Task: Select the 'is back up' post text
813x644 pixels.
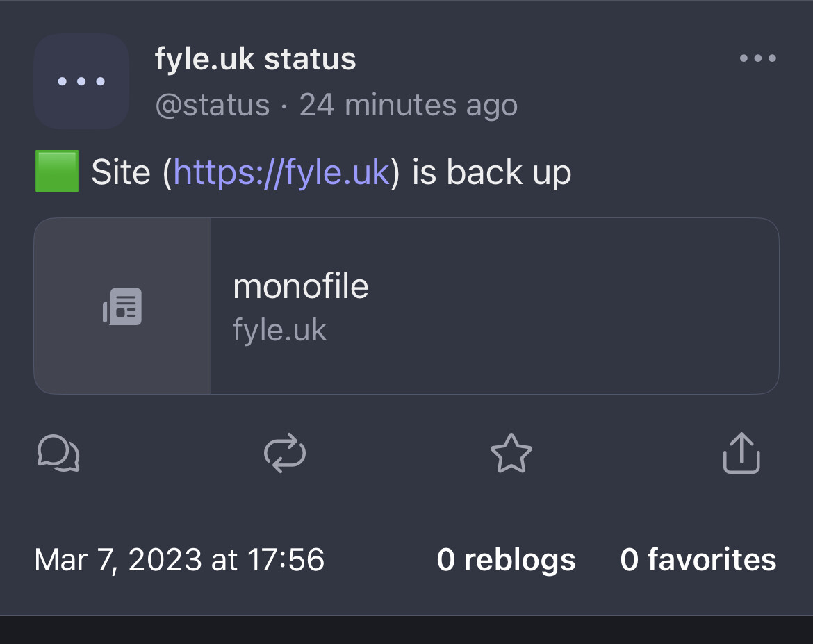Action: (491, 172)
